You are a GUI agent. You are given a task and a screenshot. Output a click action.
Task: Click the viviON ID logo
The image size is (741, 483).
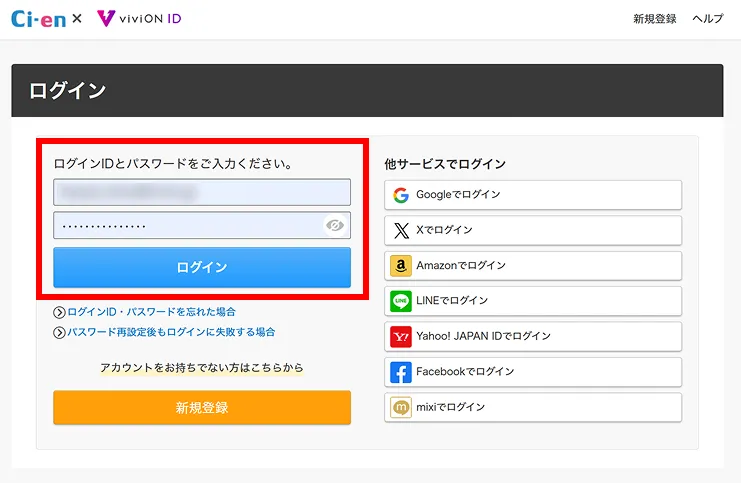[x=139, y=18]
